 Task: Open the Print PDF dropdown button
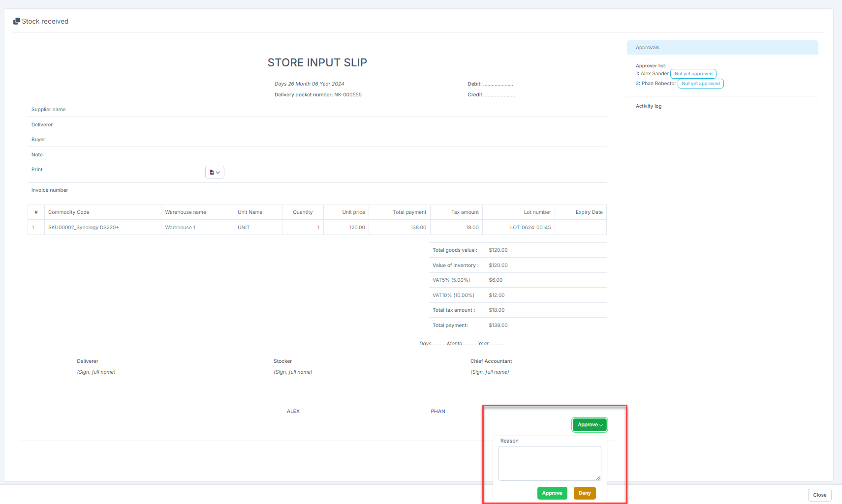tap(215, 172)
